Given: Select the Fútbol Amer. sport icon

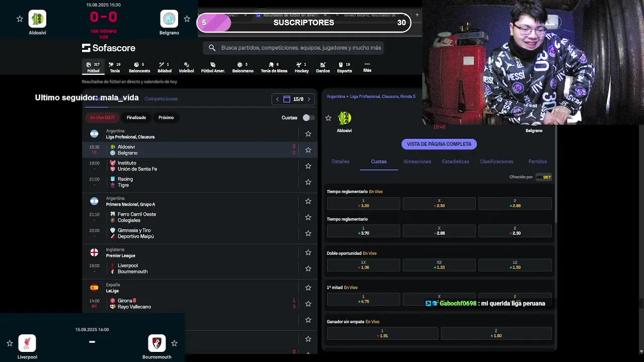Looking at the screenshot, I should coord(213,67).
